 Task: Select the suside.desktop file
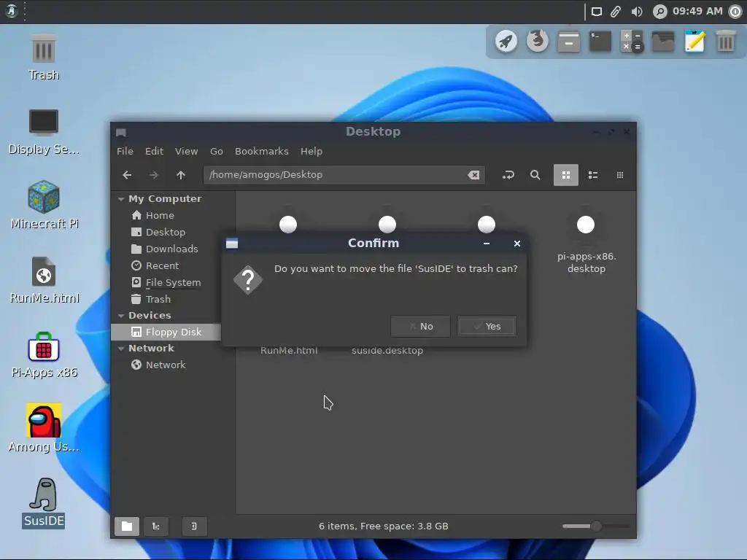click(387, 351)
